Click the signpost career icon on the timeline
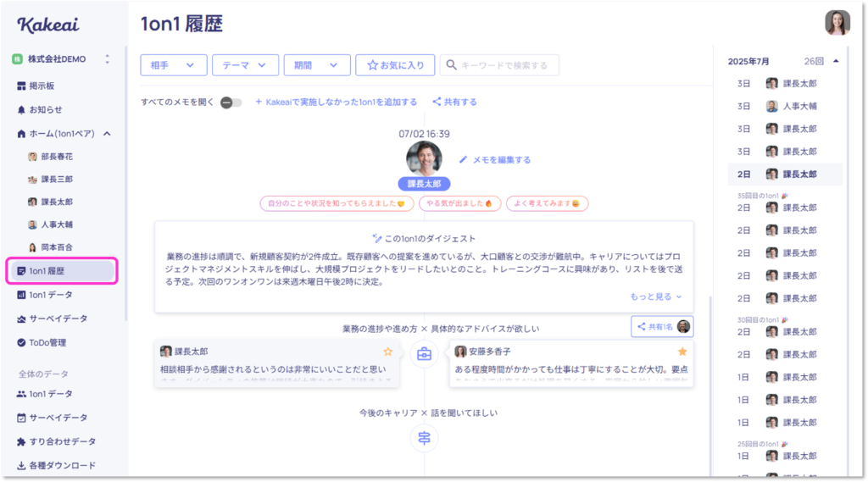The width and height of the screenshot is (868, 482). click(424, 438)
